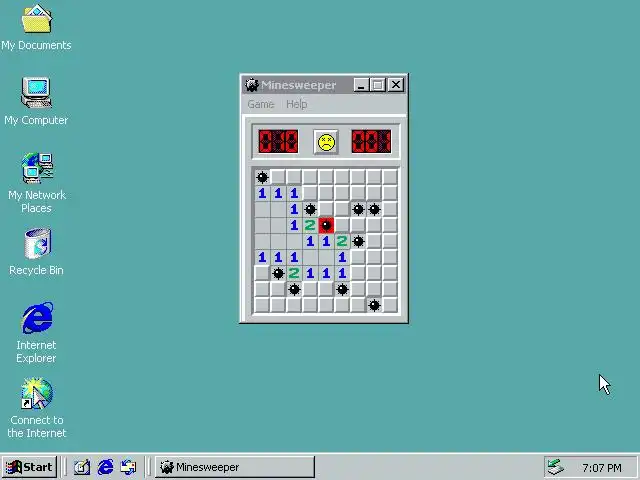Image resolution: width=640 pixels, height=480 pixels.
Task: Click the Minesweeper title bar mine icon
Action: coord(252,85)
